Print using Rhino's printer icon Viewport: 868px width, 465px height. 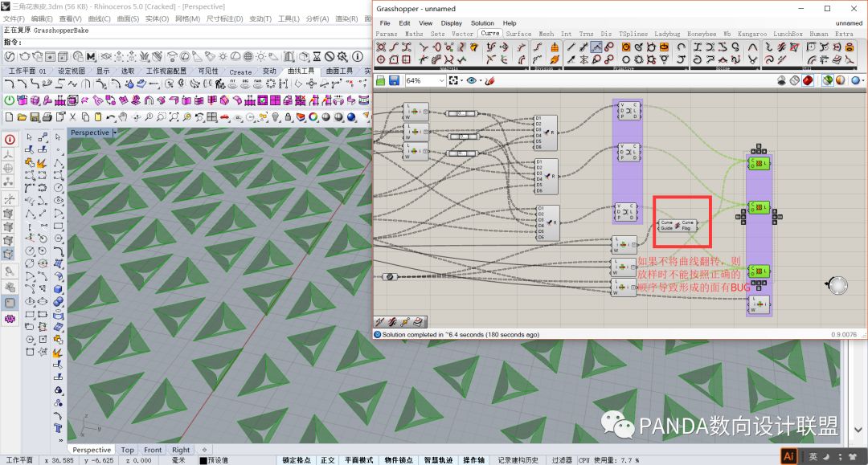pos(47,117)
